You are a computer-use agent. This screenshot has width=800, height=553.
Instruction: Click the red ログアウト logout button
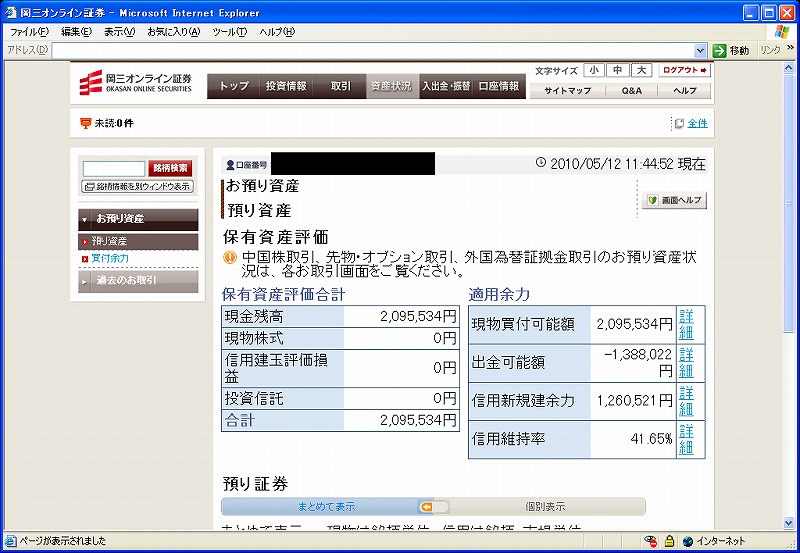685,70
